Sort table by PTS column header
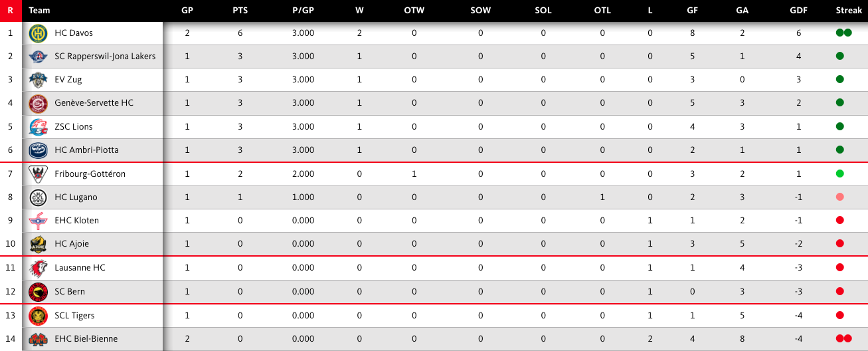The image size is (868, 351). [x=240, y=10]
